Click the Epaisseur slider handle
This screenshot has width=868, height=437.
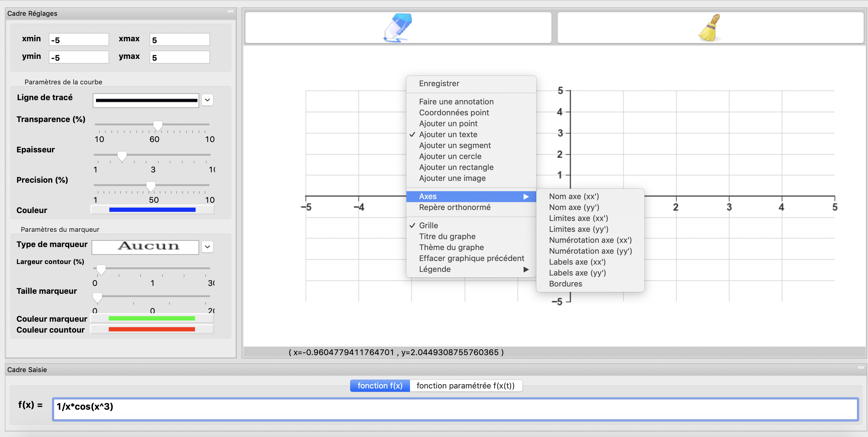[122, 156]
